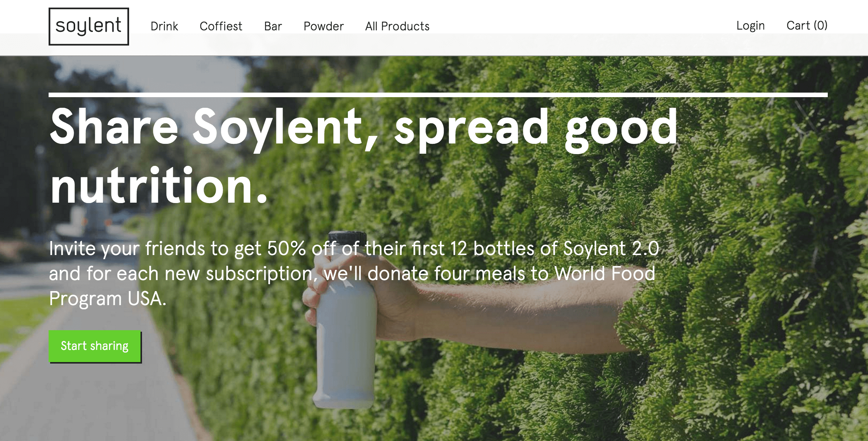Click "Soylent 2.0" in the description
Viewport: 868px width, 441px height.
coord(611,249)
